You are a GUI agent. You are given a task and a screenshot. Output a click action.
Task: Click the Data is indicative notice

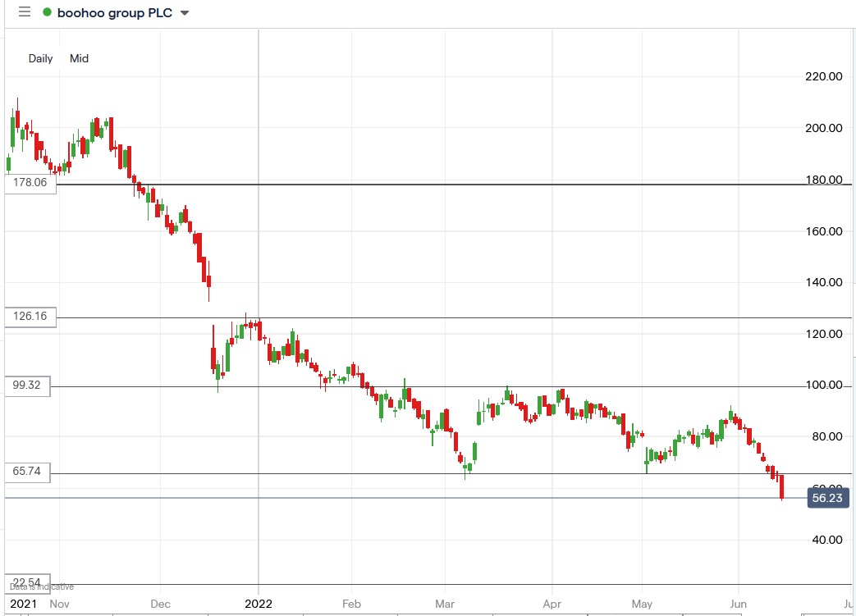click(39, 586)
